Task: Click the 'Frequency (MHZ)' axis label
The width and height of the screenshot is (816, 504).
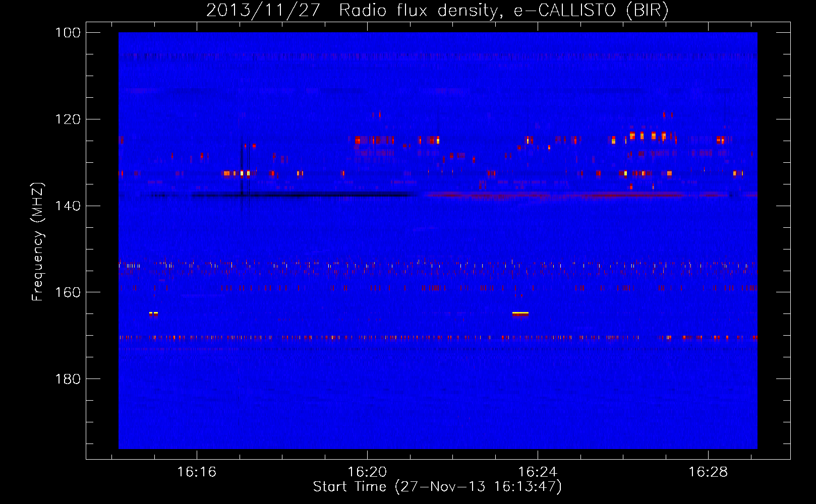Action: coord(38,242)
